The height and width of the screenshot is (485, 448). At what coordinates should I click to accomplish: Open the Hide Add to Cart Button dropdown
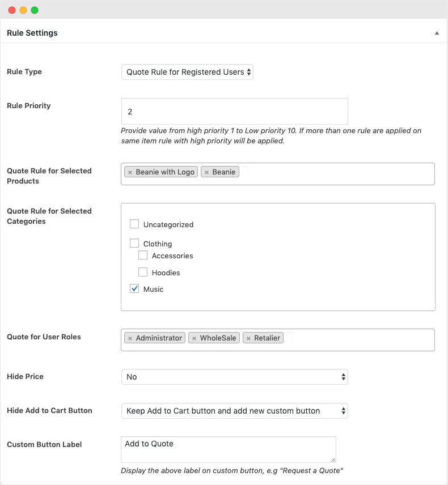(x=234, y=410)
